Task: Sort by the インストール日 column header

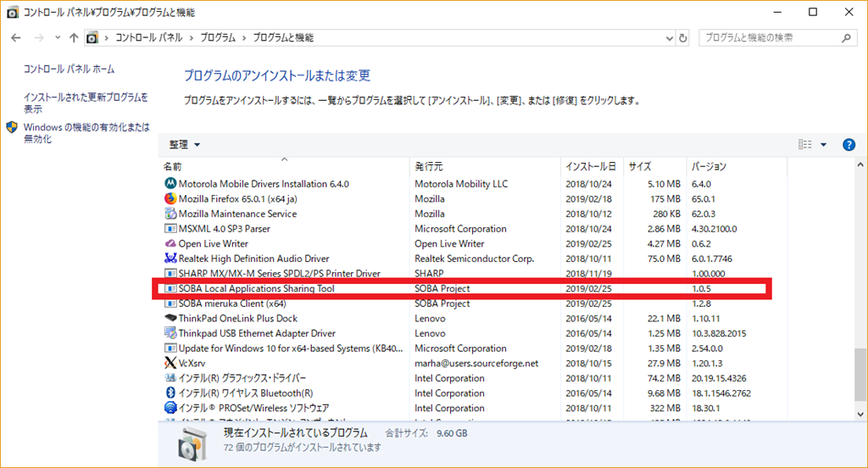Action: click(591, 166)
